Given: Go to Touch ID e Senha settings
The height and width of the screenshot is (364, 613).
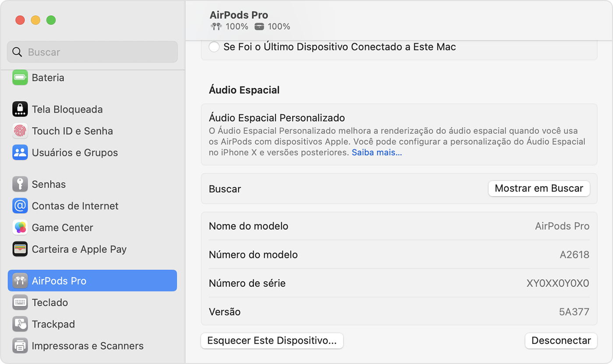Looking at the screenshot, I should pos(92,131).
